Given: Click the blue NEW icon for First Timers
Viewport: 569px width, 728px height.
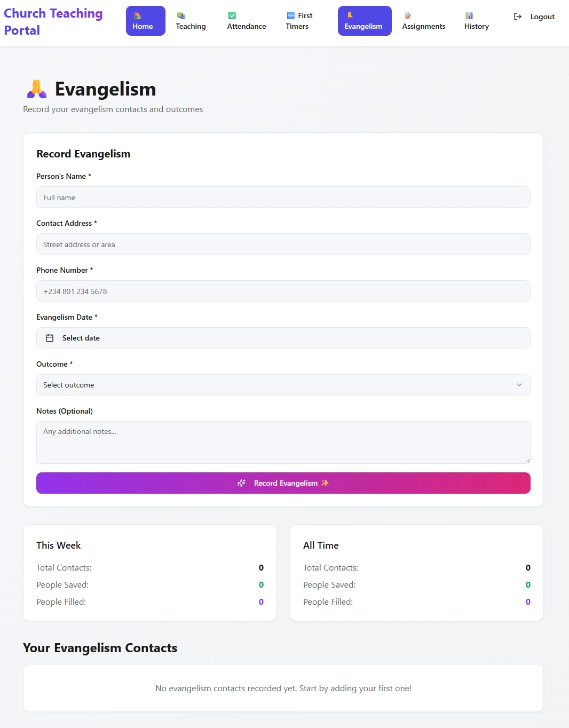Looking at the screenshot, I should coord(291,16).
